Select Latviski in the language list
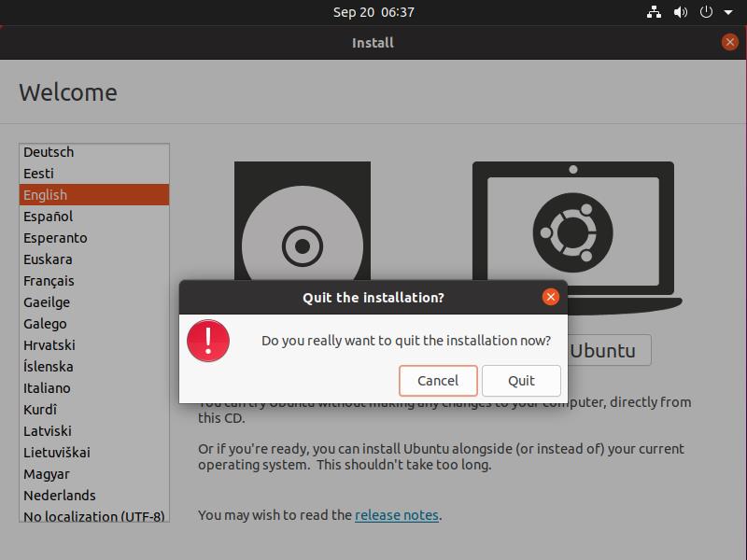 point(94,430)
